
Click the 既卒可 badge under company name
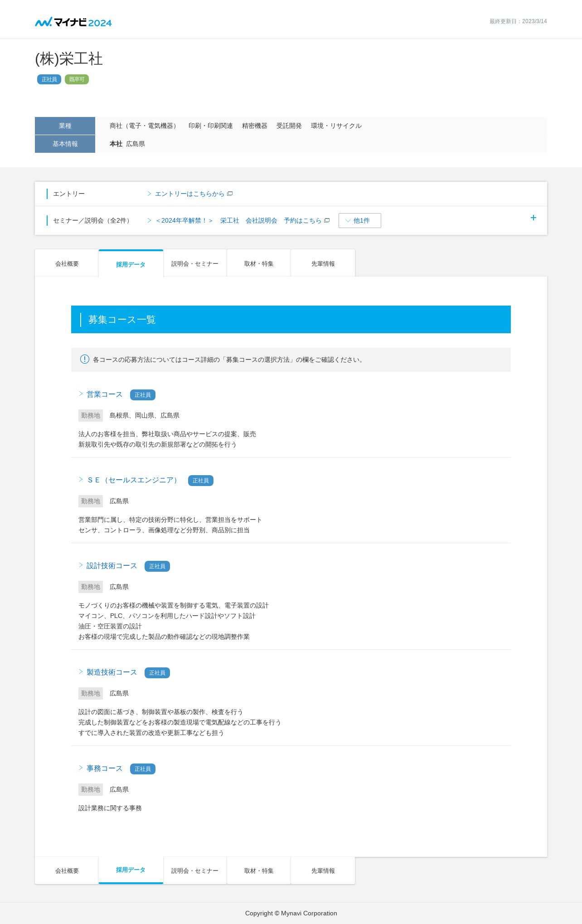(77, 79)
